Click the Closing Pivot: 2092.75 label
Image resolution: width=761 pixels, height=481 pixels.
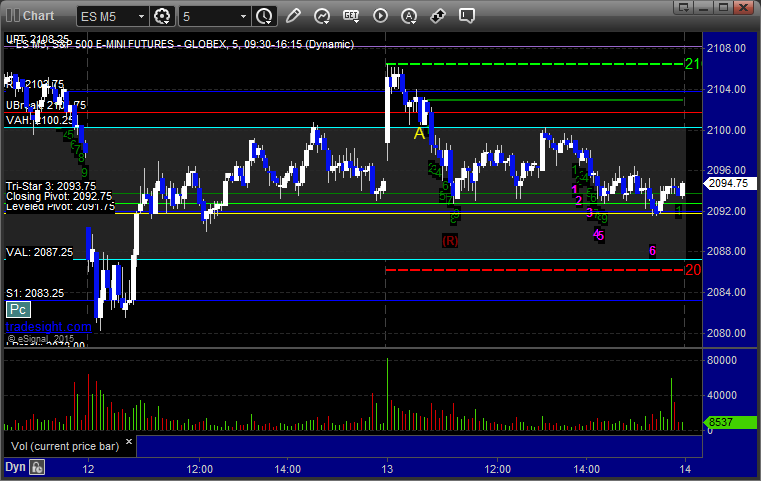click(59, 196)
